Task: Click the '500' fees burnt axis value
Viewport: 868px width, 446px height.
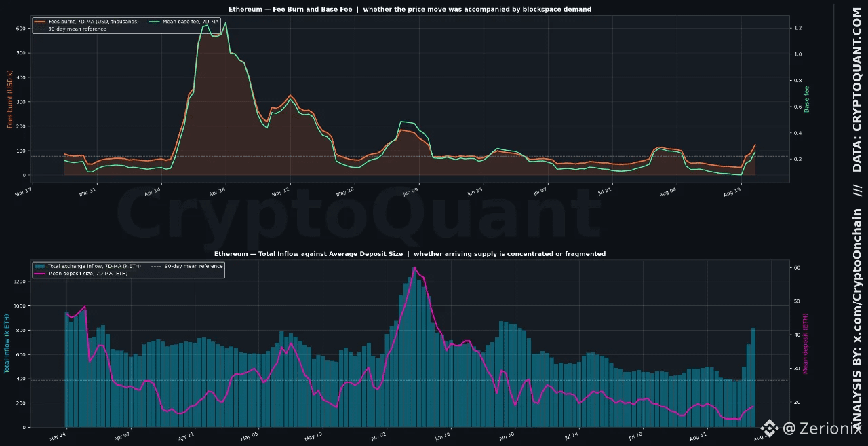Action: click(x=21, y=53)
